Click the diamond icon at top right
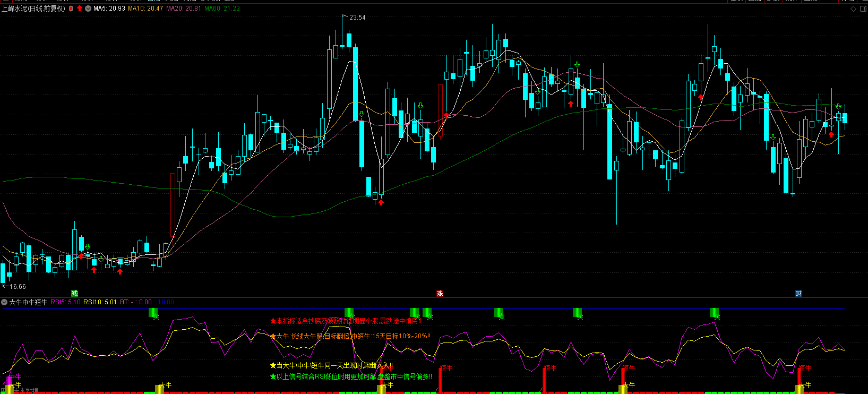The image size is (868, 394). tap(853, 9)
